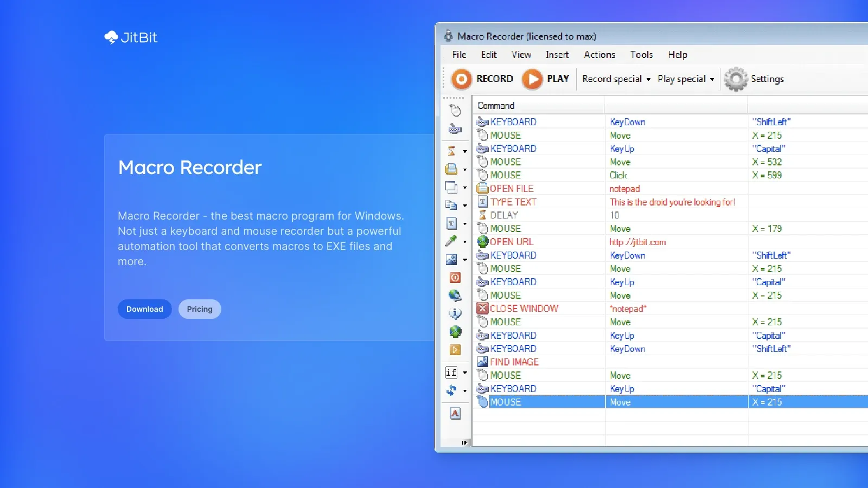Open Settings gear in toolbar
This screenshot has width=868, height=488.
(736, 79)
